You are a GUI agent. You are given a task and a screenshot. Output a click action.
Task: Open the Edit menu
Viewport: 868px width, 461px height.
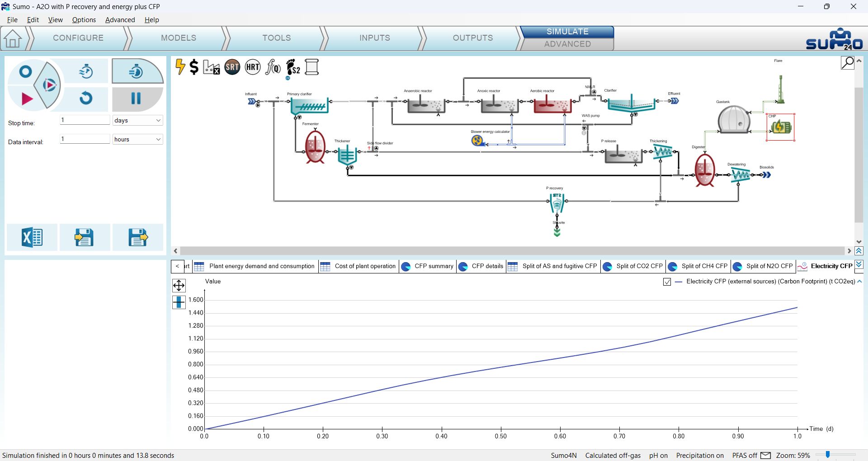click(33, 20)
